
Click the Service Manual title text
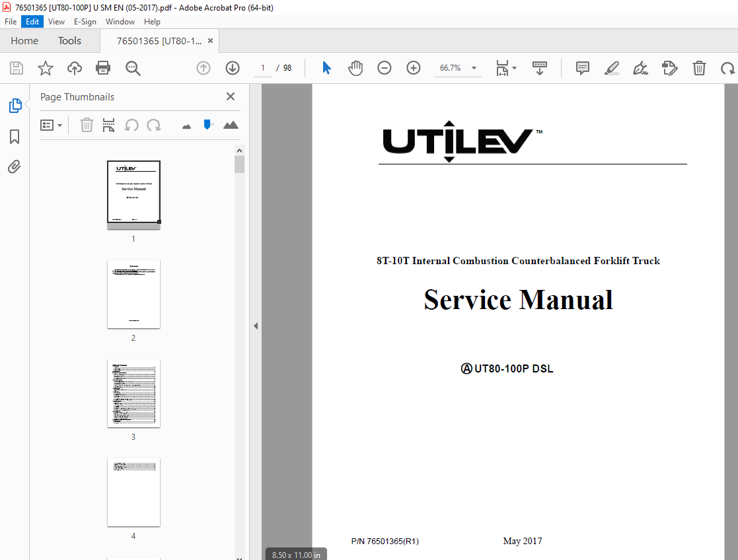click(x=518, y=300)
